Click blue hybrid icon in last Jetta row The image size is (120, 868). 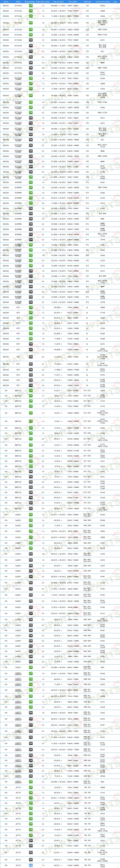point(31,865)
